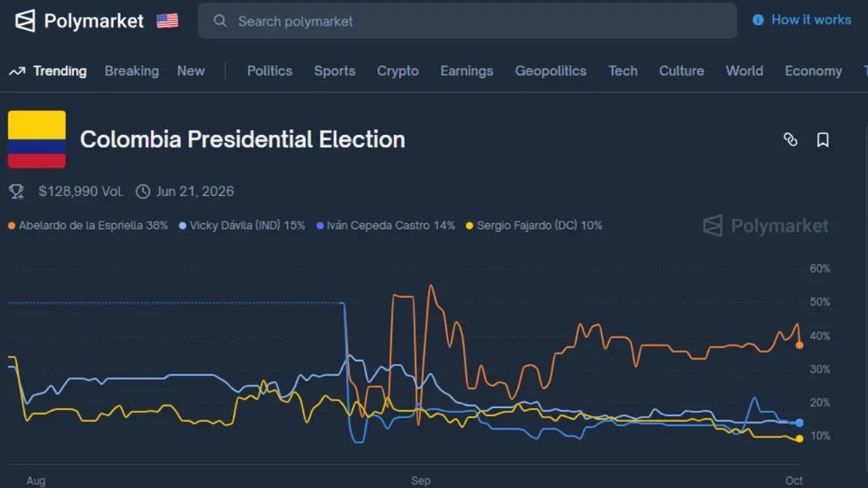Click the Colombia Presidential Election title
The height and width of the screenshot is (488, 868).
point(242,140)
